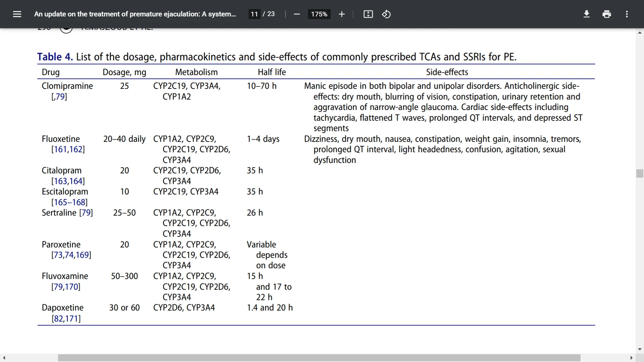
Task: Open citation link 79 under Fluvoxamine
Action: (x=58, y=287)
